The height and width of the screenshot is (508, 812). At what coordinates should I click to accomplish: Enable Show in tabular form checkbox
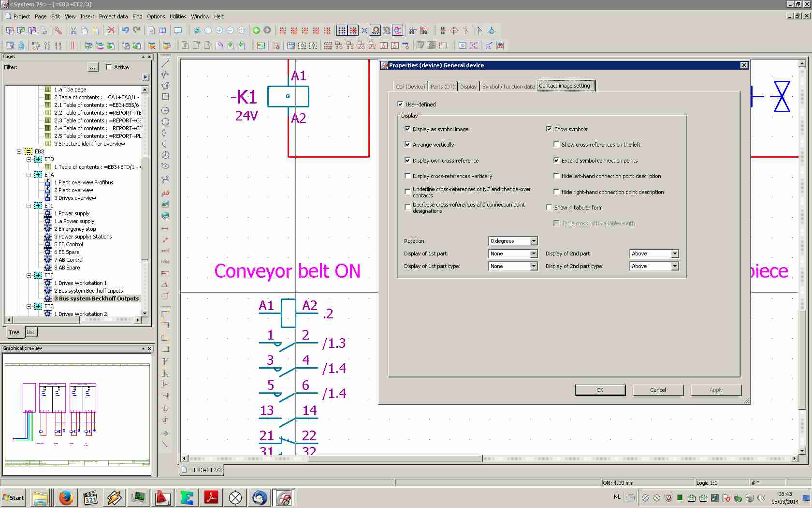[549, 208]
